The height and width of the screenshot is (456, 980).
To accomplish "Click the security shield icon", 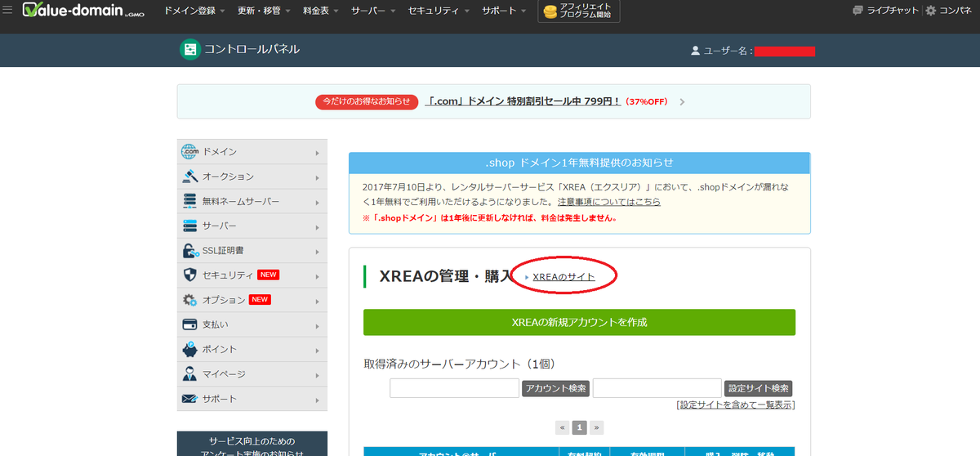I will coord(189,275).
